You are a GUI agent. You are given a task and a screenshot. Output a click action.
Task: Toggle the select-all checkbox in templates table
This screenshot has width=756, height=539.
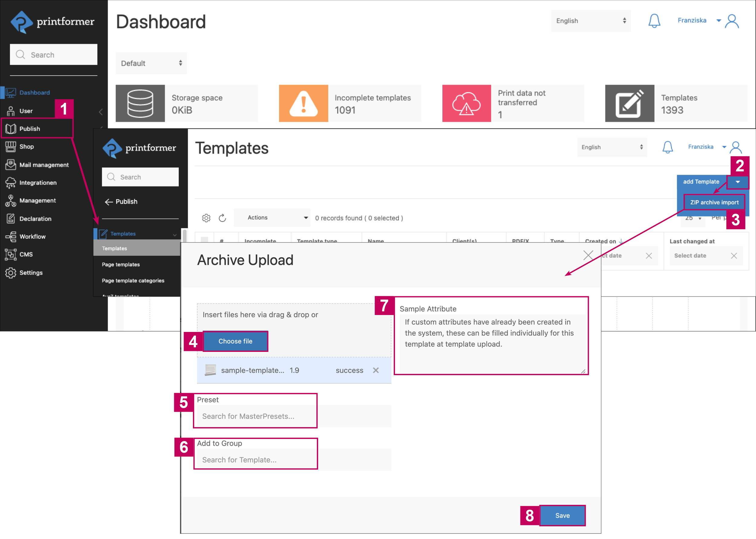[205, 238]
